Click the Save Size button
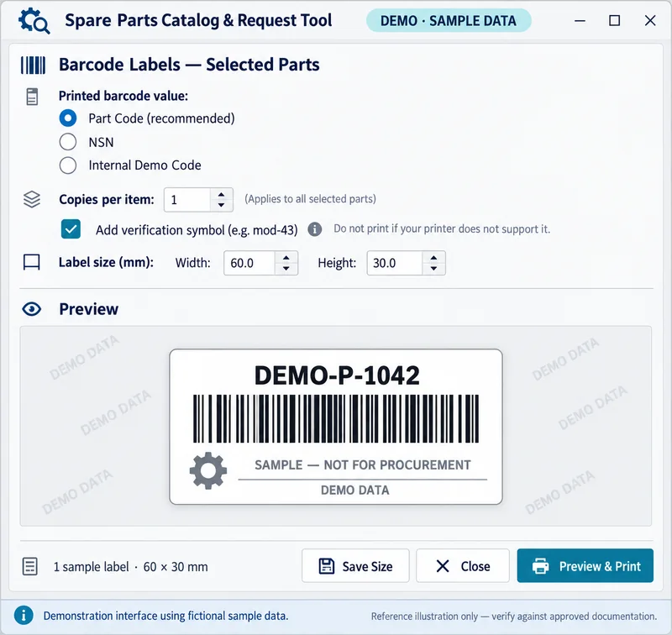 355,565
